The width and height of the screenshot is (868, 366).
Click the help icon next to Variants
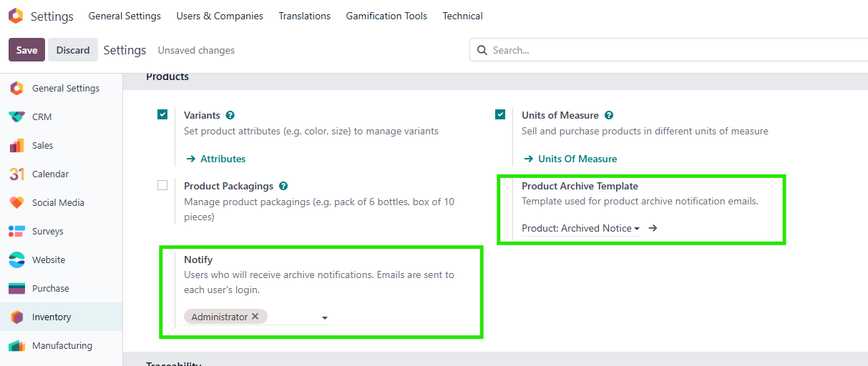click(x=230, y=115)
